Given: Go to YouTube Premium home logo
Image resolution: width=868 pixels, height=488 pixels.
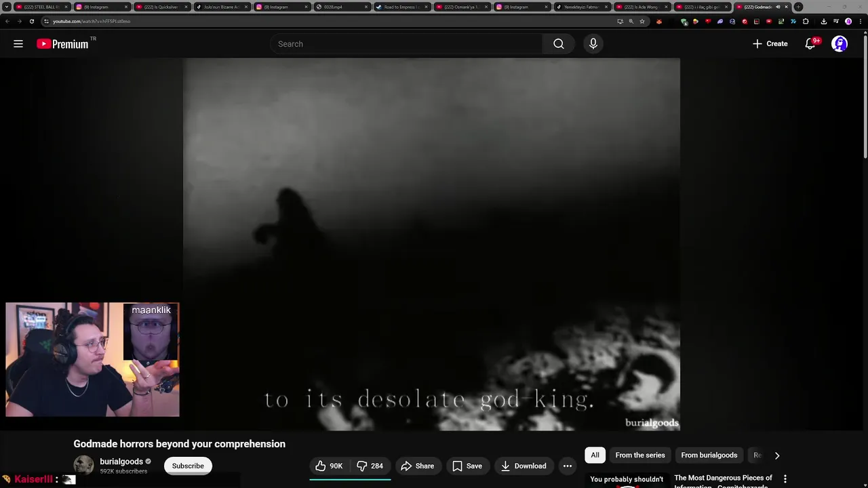Looking at the screenshot, I should [x=62, y=44].
